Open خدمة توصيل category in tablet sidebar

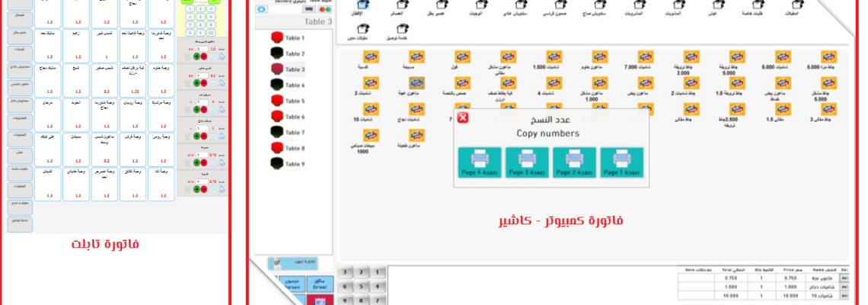(19, 225)
